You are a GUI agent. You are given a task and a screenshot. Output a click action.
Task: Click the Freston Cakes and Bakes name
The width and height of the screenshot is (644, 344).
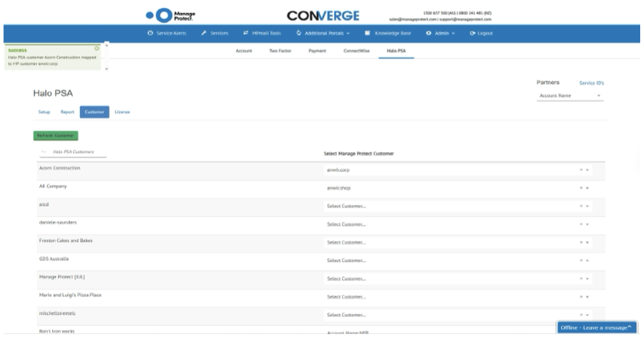[x=66, y=240]
